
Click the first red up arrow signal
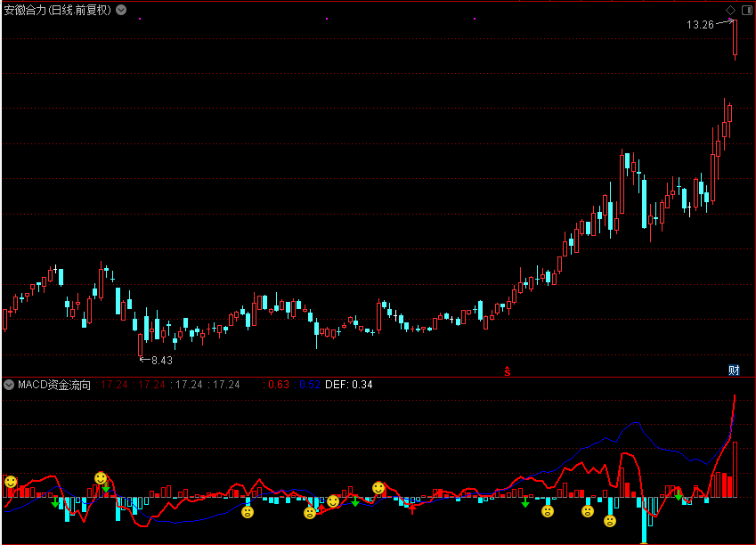[x=321, y=508]
